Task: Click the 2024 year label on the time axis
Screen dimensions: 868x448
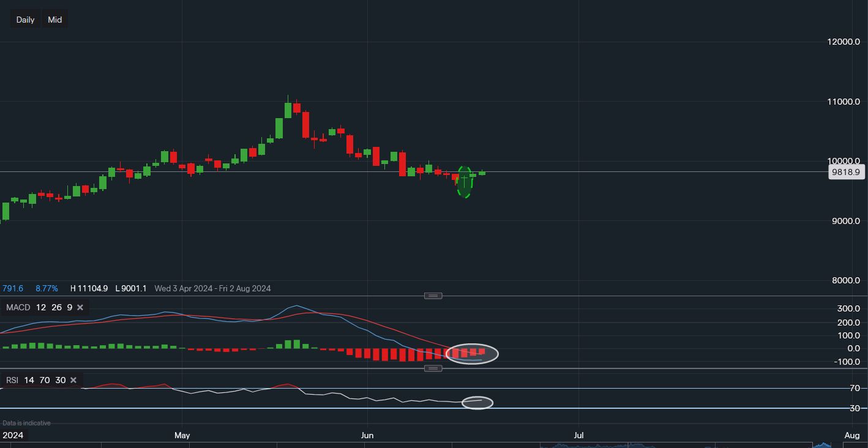Action: click(12, 435)
